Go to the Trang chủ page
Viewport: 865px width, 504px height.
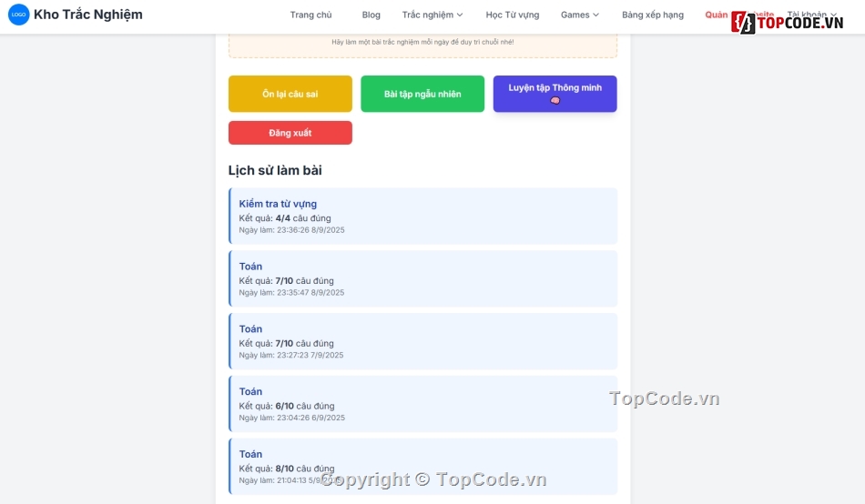(310, 15)
